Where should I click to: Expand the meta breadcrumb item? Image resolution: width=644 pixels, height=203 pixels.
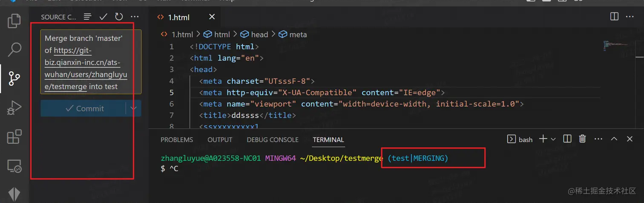point(293,34)
